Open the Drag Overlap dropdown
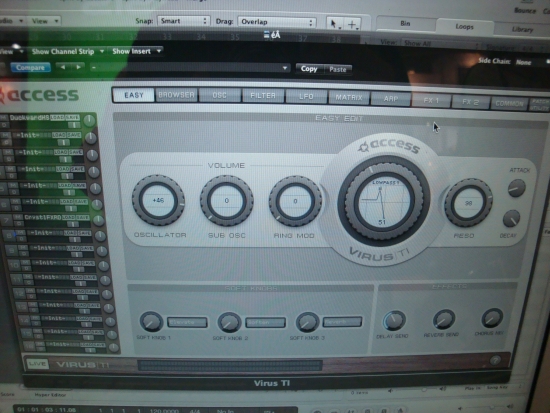550x413 pixels. point(277,22)
